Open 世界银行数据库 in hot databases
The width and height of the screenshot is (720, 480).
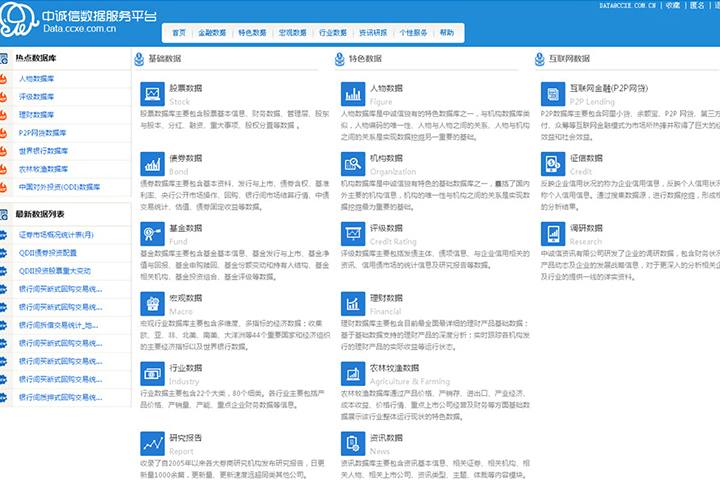pos(43,151)
